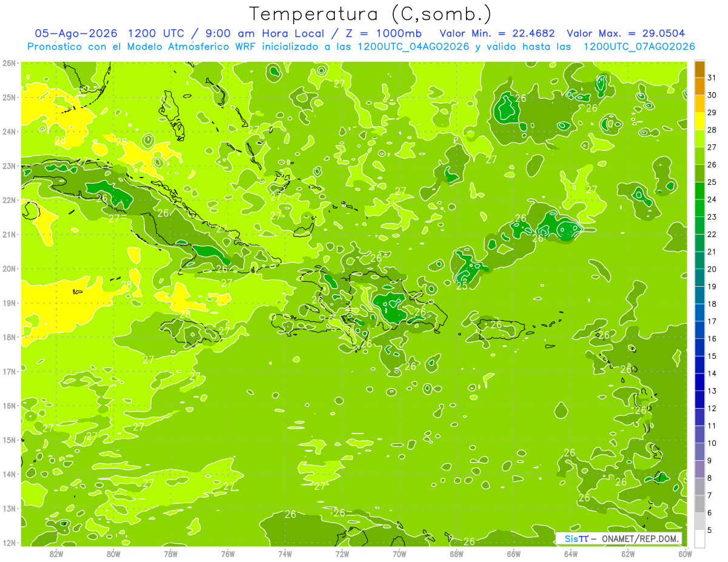The width and height of the screenshot is (728, 562).
Task: Click the 16N latitude axis label
Action: pyautogui.click(x=8, y=406)
